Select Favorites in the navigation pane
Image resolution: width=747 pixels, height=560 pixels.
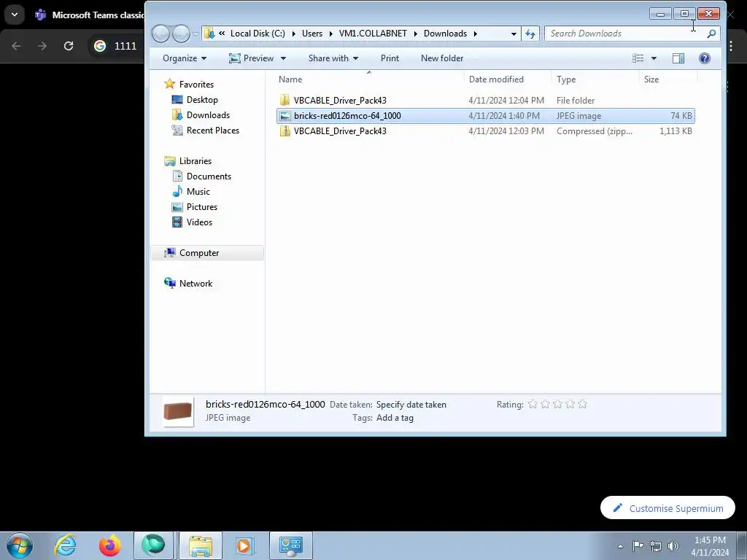coord(196,85)
